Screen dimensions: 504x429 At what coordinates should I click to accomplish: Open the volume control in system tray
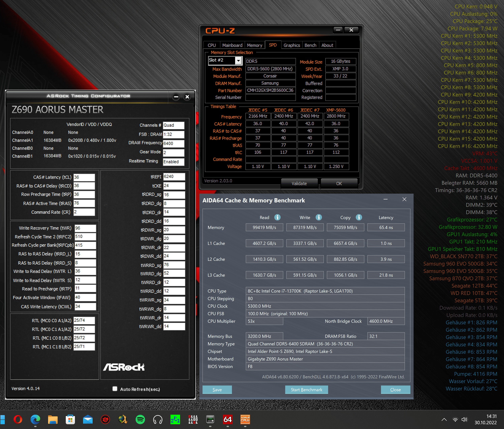tap(464, 419)
